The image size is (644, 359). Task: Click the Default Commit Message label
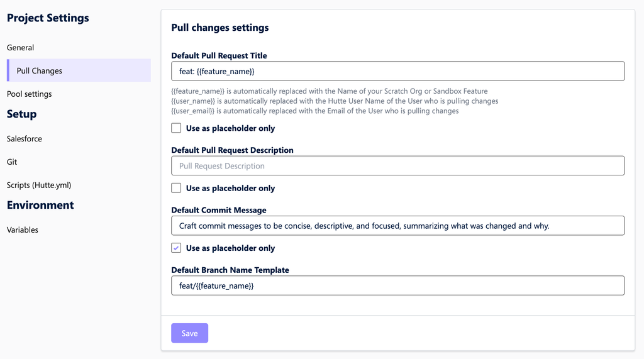(x=219, y=210)
